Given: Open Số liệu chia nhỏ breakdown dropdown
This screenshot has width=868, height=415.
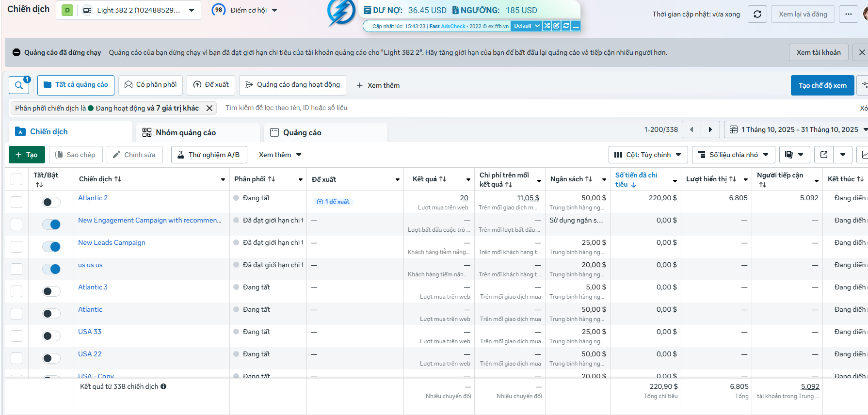Looking at the screenshot, I should click(x=733, y=155).
